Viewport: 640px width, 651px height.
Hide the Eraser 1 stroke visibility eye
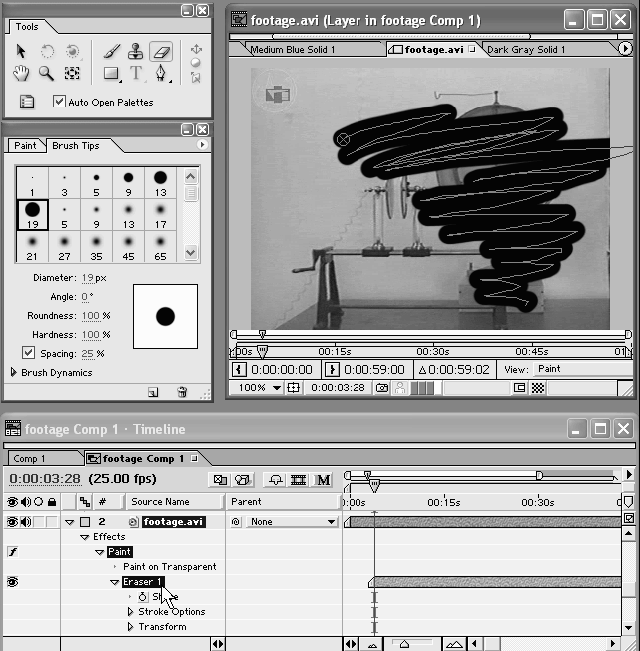coord(13,582)
